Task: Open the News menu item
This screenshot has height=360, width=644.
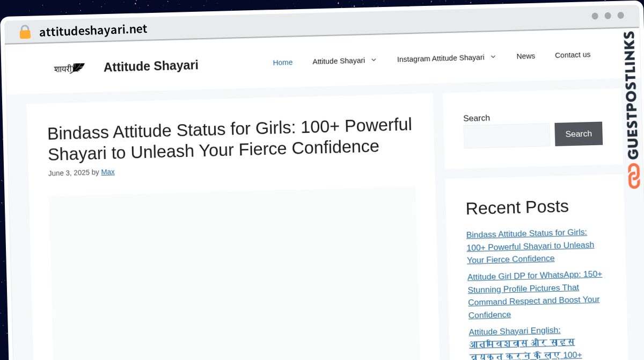Action: (x=526, y=56)
